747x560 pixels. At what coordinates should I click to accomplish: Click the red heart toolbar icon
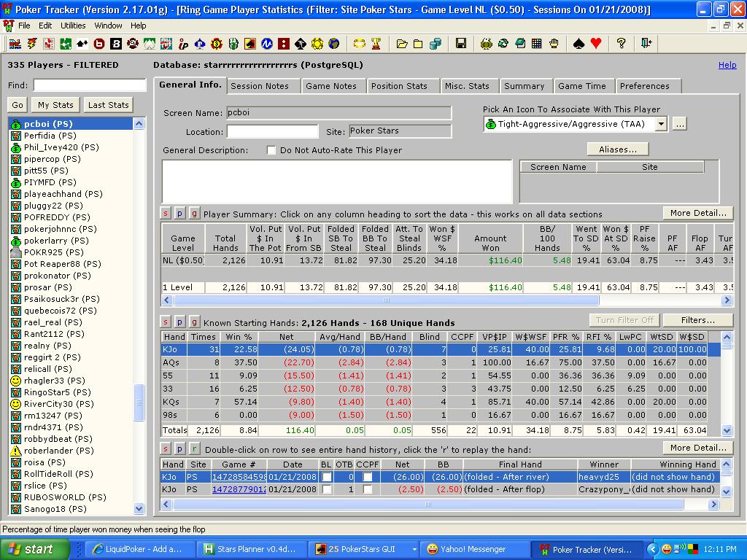595,44
